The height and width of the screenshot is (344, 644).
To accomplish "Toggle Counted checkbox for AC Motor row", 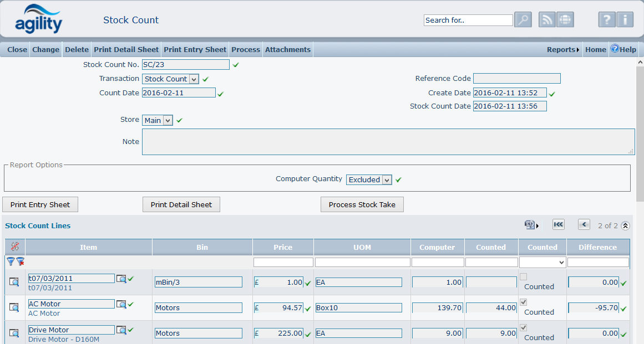I will (523, 302).
